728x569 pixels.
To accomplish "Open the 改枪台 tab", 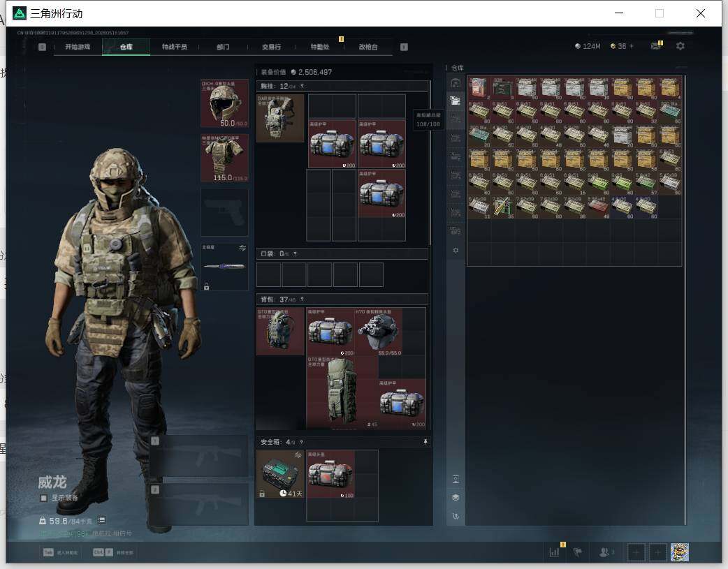I will pyautogui.click(x=368, y=47).
